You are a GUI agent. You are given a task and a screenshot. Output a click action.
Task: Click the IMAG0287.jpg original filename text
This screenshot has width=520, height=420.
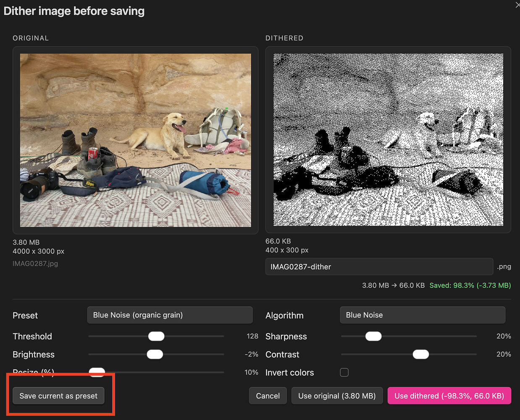35,264
